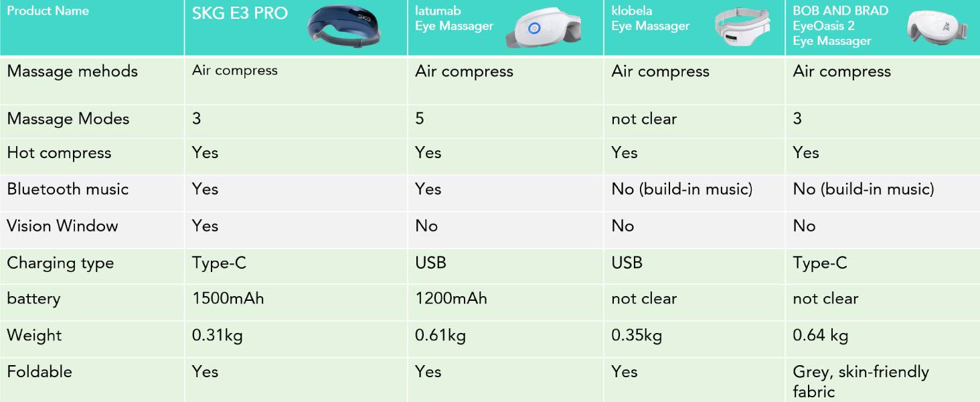Viewport: 980px width, 402px height.
Task: Select the "Foldable" row label
Action: 39,372
